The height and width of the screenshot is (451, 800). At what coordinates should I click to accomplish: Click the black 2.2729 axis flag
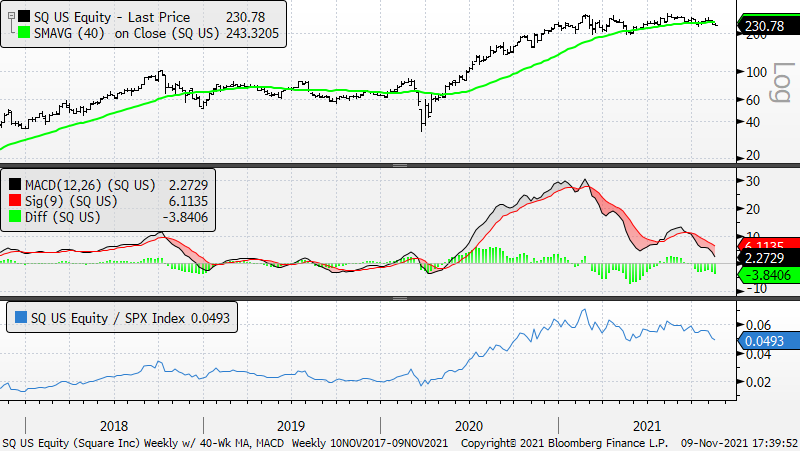pyautogui.click(x=768, y=258)
